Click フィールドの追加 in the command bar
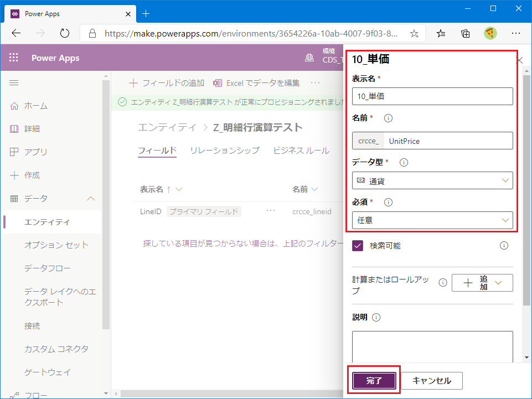This screenshot has height=399, width=532. (167, 83)
